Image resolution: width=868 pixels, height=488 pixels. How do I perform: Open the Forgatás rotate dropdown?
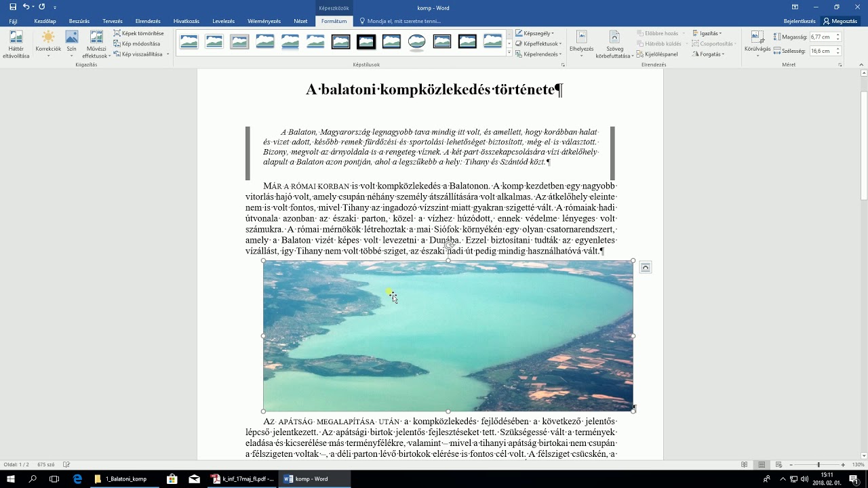pyautogui.click(x=709, y=54)
